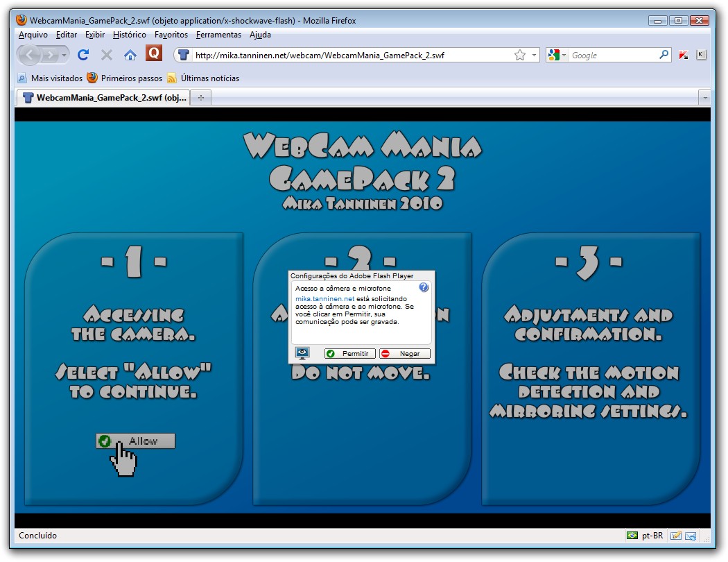Bookmark this page with the star icon
Viewport: 728px width, 562px height.
tap(520, 56)
